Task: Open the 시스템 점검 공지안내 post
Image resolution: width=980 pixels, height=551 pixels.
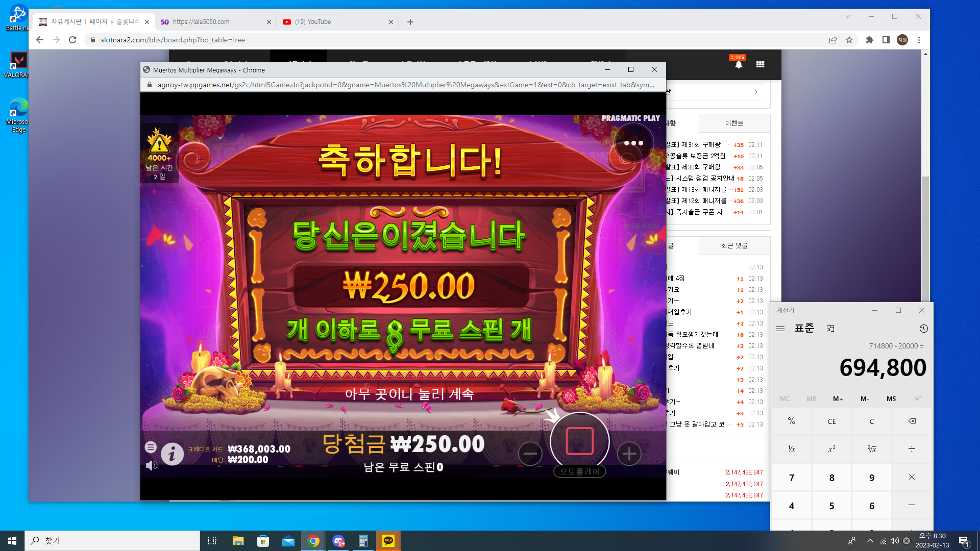Action: 701,179
